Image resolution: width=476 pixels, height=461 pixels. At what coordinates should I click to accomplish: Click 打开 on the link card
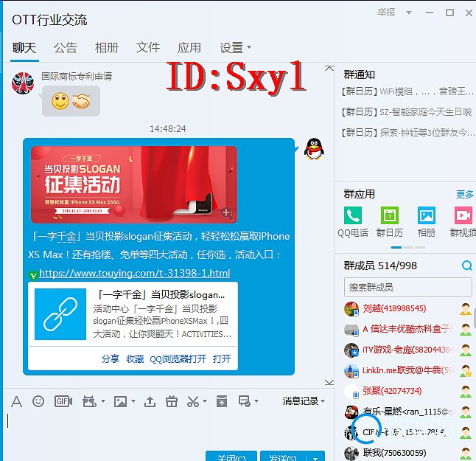[222, 359]
